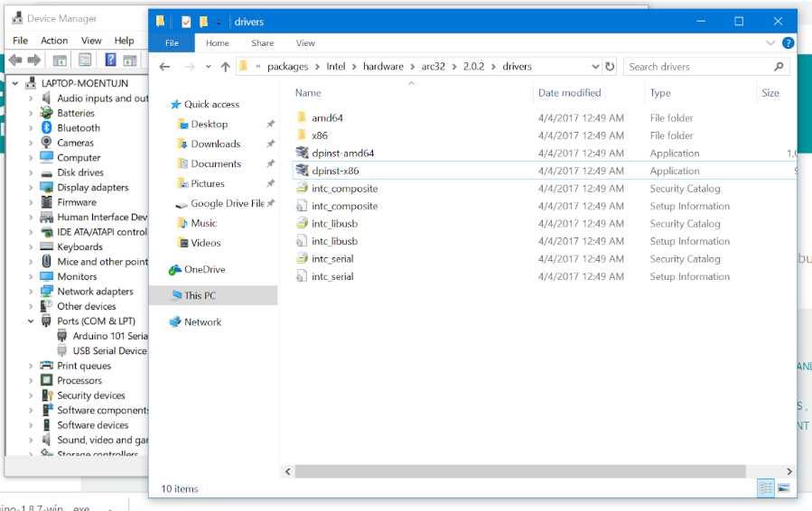Click the Bluetooth device category icon
This screenshot has width=812, height=511.
point(47,128)
